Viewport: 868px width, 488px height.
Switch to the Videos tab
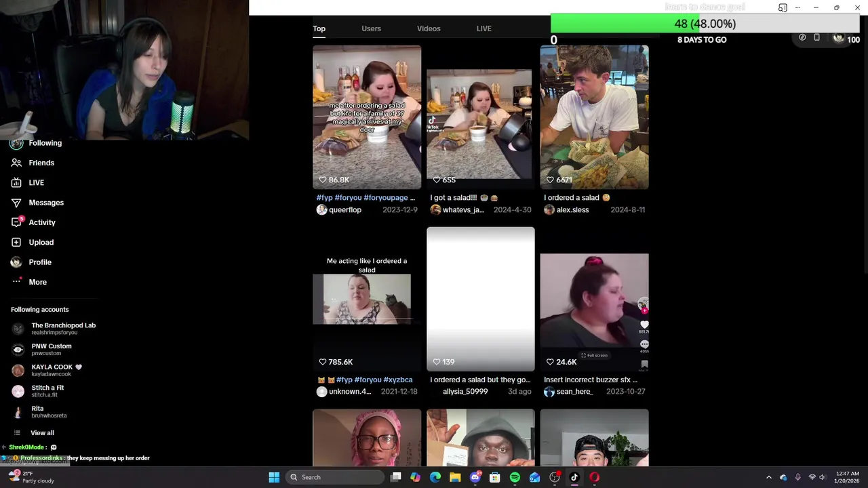429,28
